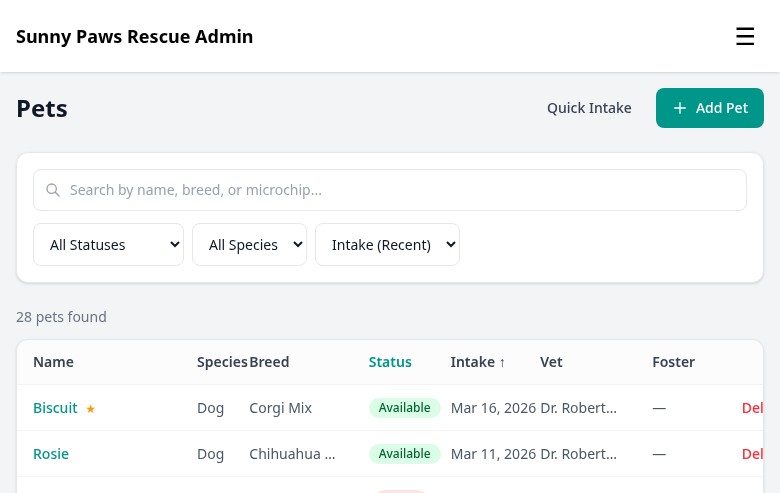
Task: Open the All Statuses dropdown
Action: pos(108,245)
